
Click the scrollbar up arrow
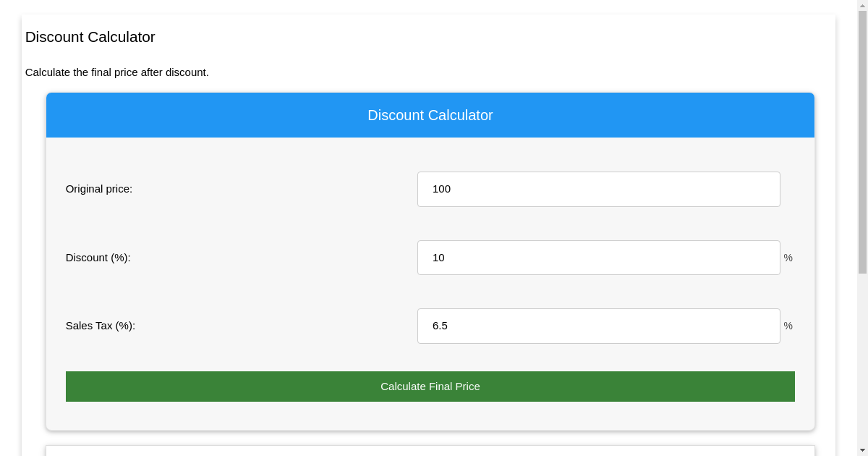(863, 4)
